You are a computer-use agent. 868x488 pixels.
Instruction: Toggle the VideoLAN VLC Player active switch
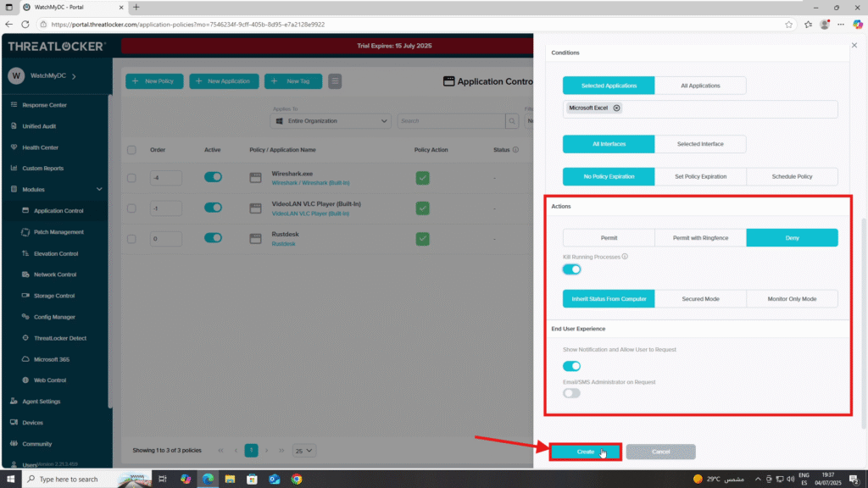click(213, 208)
